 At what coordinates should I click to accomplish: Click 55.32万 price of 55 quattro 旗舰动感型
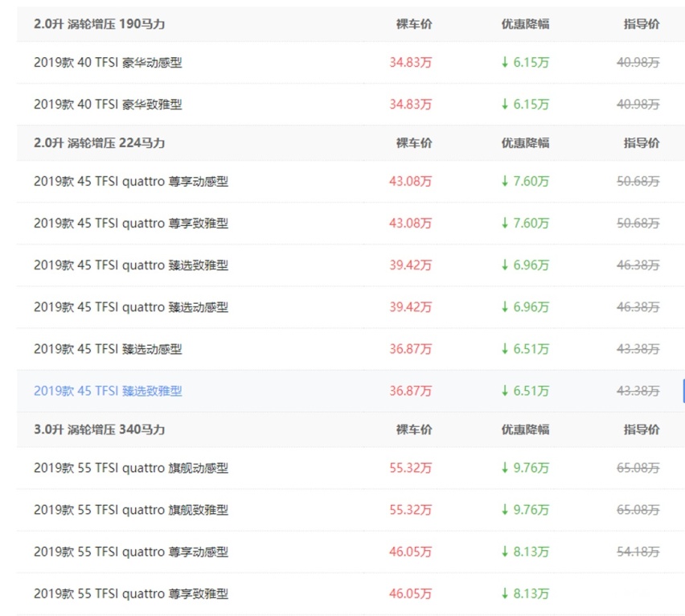pos(411,468)
